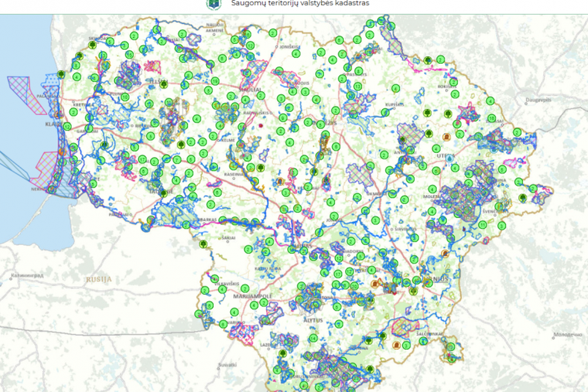
Task: Click the MARIJAMPOLĖ city label
Action: 252,296
